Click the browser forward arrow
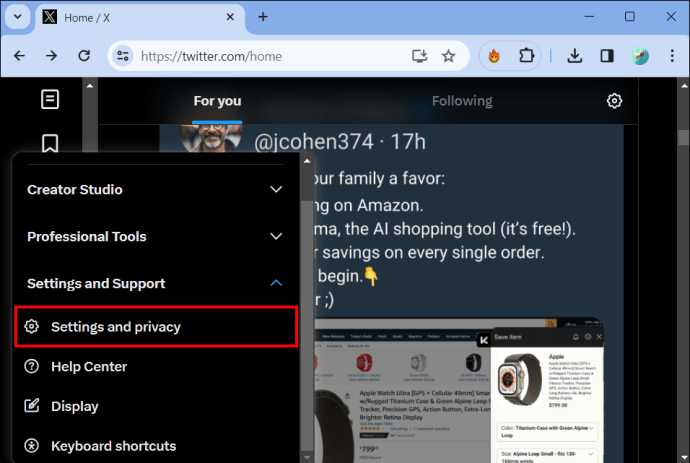The image size is (690, 463). click(x=51, y=56)
